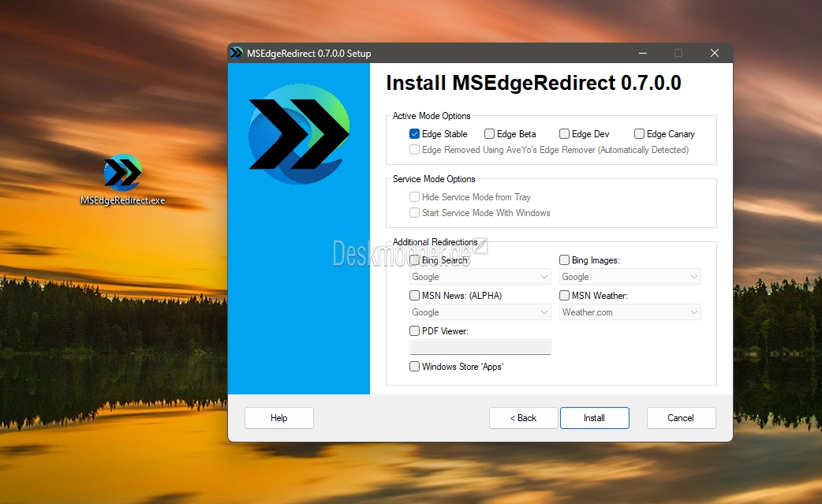The height and width of the screenshot is (504, 822).
Task: Click the "Service Mode Options" group label
Action: coord(434,179)
